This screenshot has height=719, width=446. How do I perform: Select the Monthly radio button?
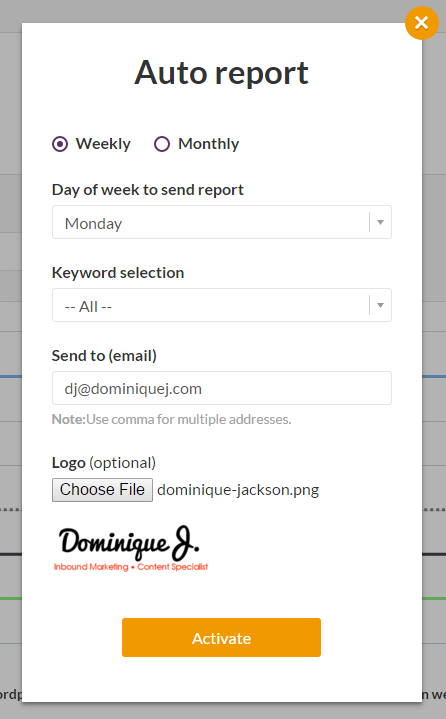pos(162,144)
